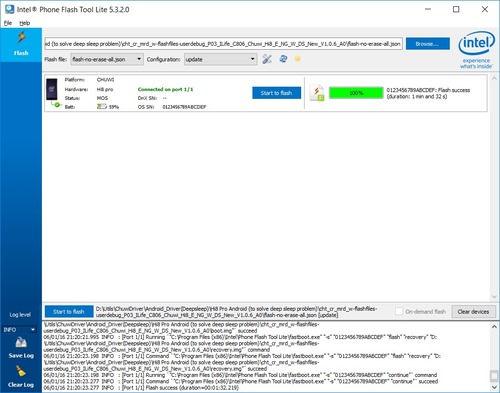Click the log panel scroll up arrow
The width and height of the screenshot is (500, 393).
[x=494, y=327]
